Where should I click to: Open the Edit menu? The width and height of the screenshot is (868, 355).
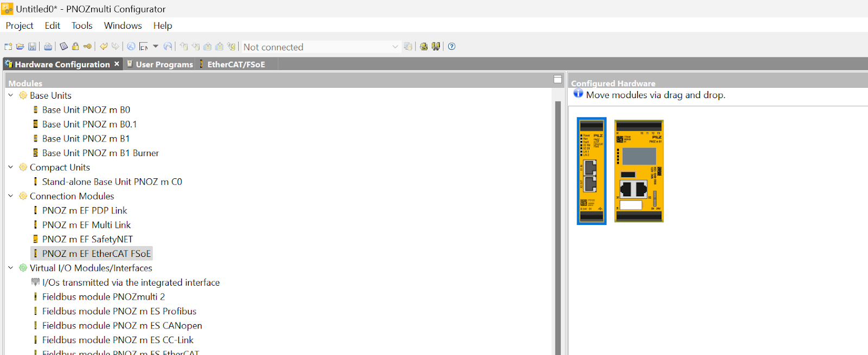pyautogui.click(x=53, y=25)
